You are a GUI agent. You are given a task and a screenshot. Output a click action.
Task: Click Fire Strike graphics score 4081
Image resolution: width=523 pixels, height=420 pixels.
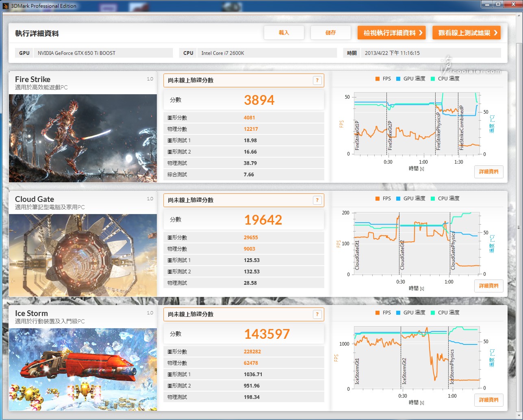point(250,118)
